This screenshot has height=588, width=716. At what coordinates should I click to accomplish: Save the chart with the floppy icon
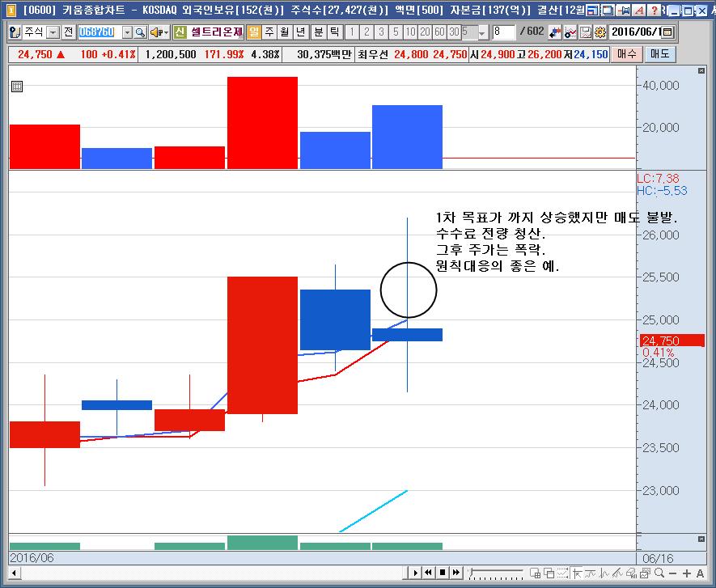coord(586,32)
